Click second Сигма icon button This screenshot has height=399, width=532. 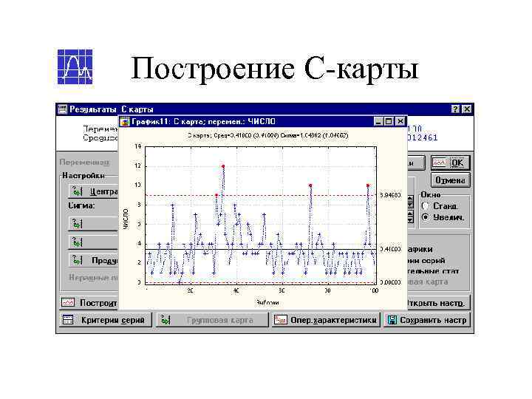[93, 242]
